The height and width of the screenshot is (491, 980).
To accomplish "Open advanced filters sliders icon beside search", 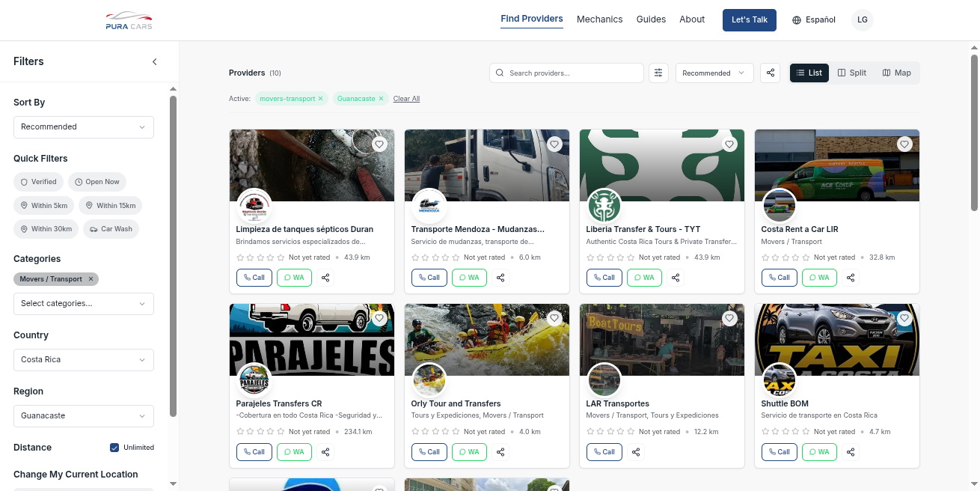I will pyautogui.click(x=658, y=73).
